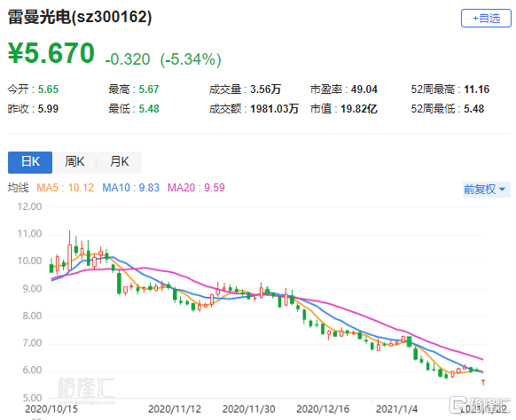This screenshot has width=516, height=420.
Task: Click the 市值 value 19.82亿
Action: click(359, 109)
